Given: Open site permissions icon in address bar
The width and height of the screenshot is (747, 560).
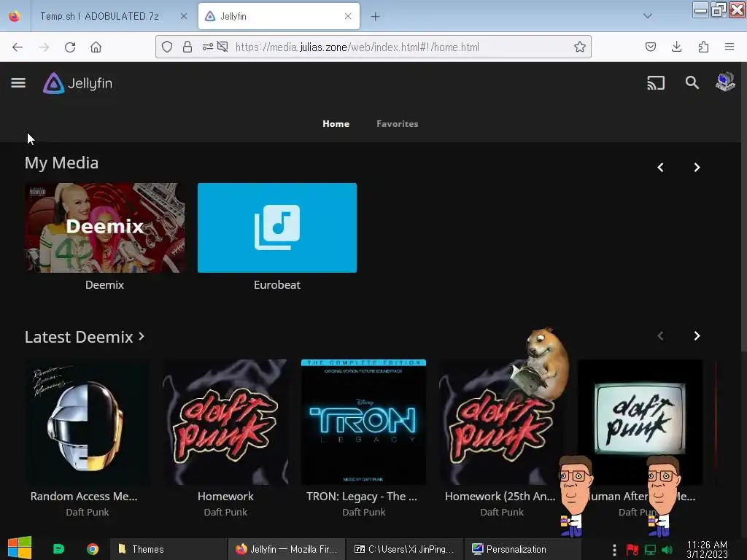Looking at the screenshot, I should click(x=208, y=47).
